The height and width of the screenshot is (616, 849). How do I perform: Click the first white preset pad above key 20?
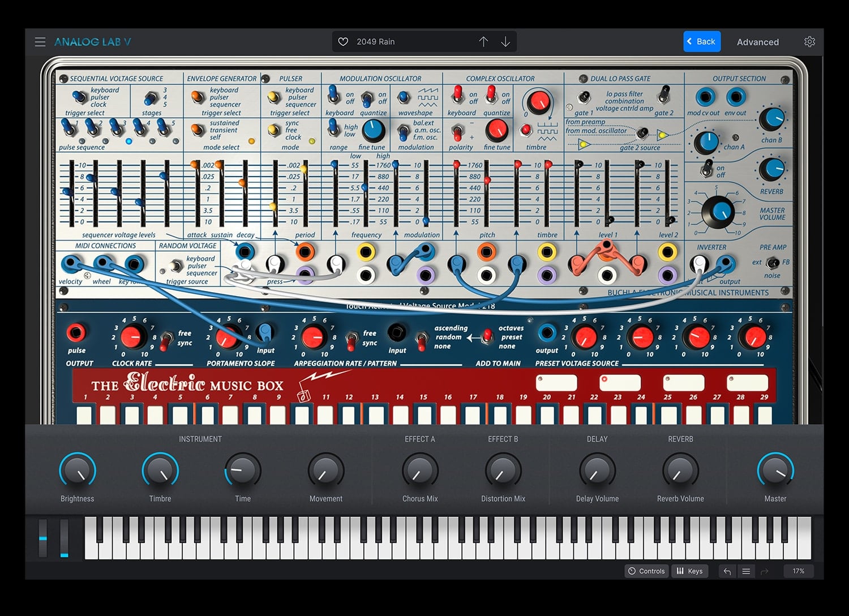[556, 383]
